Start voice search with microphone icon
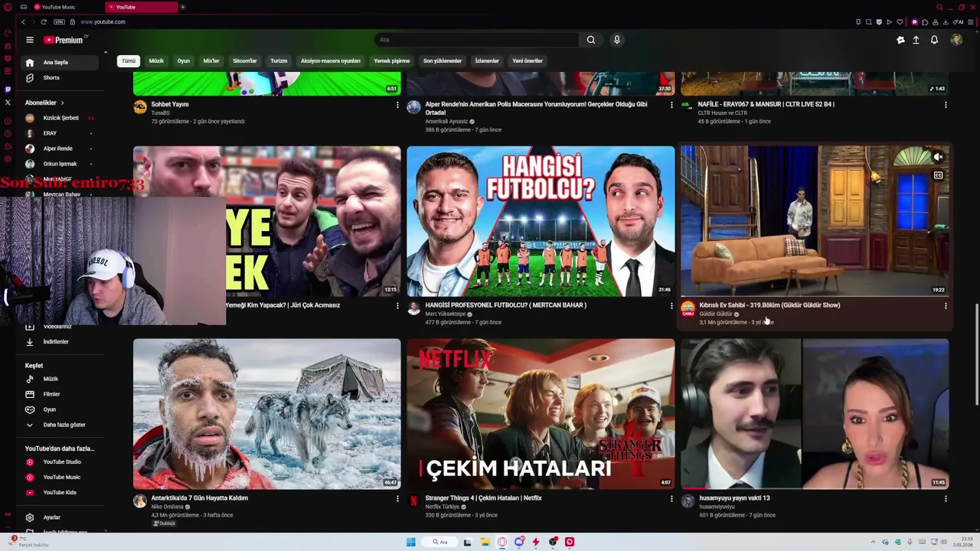This screenshot has width=980, height=551. (616, 40)
